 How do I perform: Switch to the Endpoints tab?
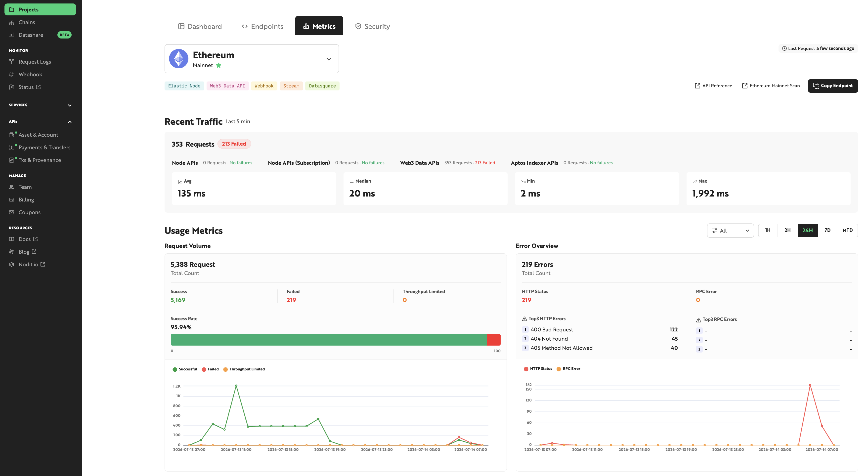[x=262, y=26]
